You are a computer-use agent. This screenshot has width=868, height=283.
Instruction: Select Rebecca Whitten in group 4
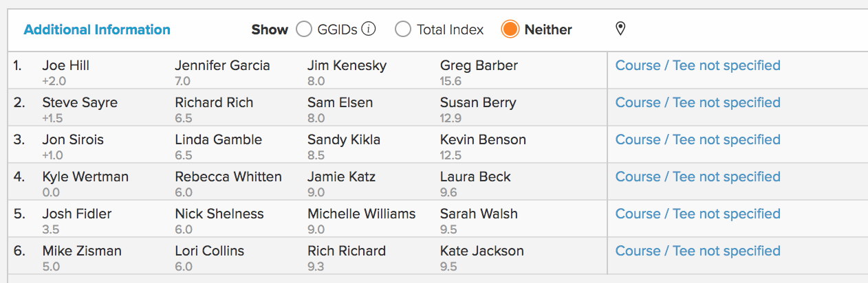pyautogui.click(x=228, y=177)
